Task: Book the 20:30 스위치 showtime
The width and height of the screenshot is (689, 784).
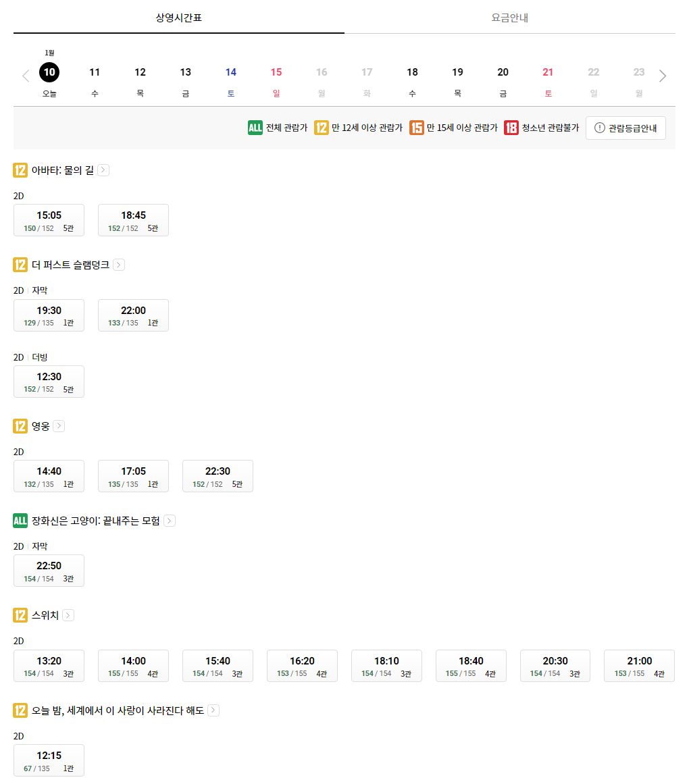Action: pyautogui.click(x=555, y=666)
